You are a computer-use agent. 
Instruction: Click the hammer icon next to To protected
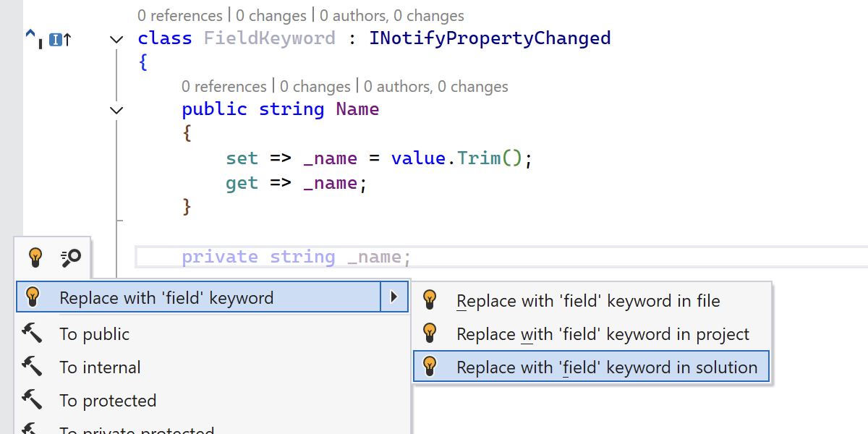coord(32,401)
